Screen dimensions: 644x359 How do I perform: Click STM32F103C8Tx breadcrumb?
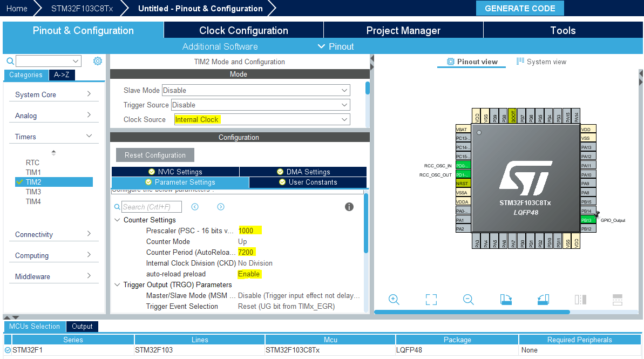[x=82, y=8]
